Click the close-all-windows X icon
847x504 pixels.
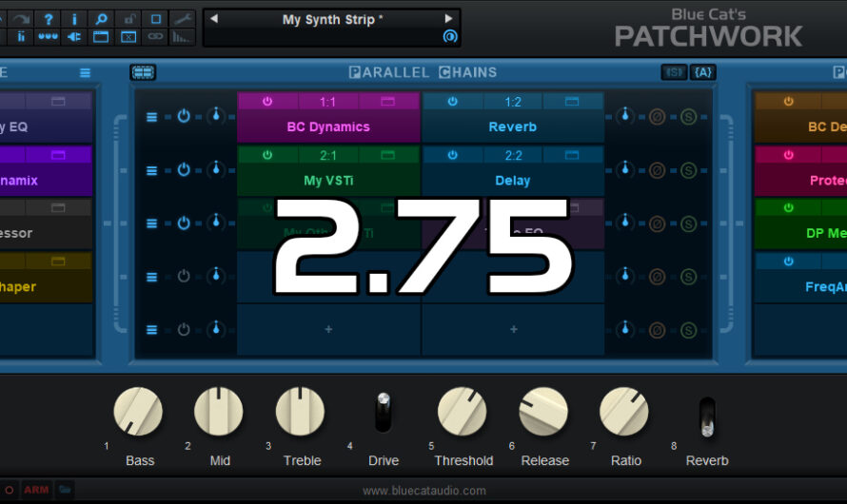pyautogui.click(x=128, y=37)
